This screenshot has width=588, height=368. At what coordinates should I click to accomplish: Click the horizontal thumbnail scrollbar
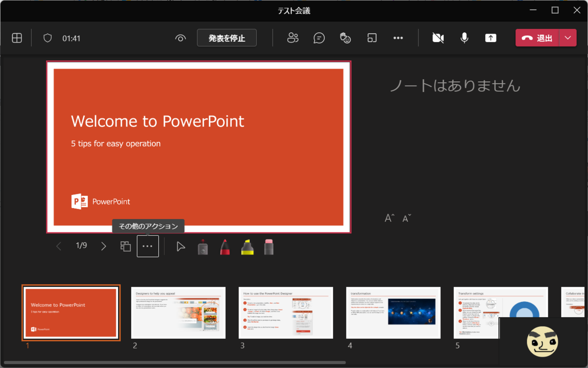174,363
